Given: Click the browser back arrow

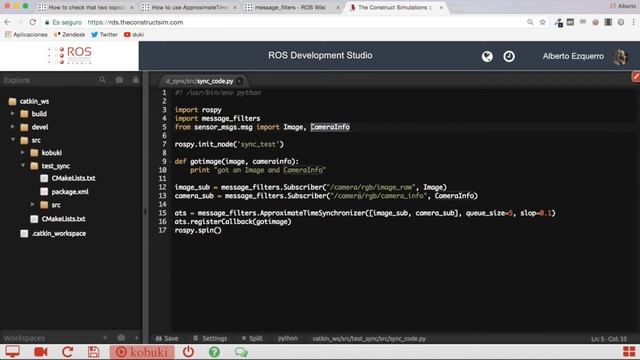Looking at the screenshot, I should point(8,22).
